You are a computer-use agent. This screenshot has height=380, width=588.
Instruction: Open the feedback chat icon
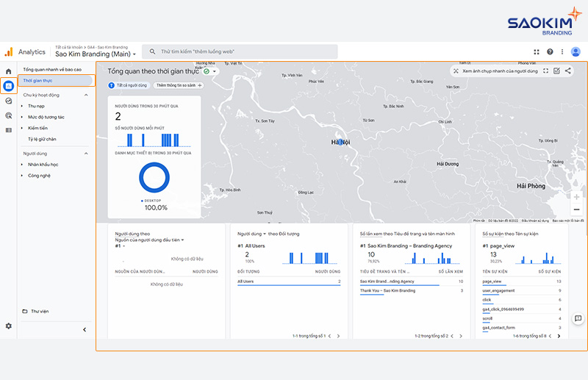pos(578,318)
